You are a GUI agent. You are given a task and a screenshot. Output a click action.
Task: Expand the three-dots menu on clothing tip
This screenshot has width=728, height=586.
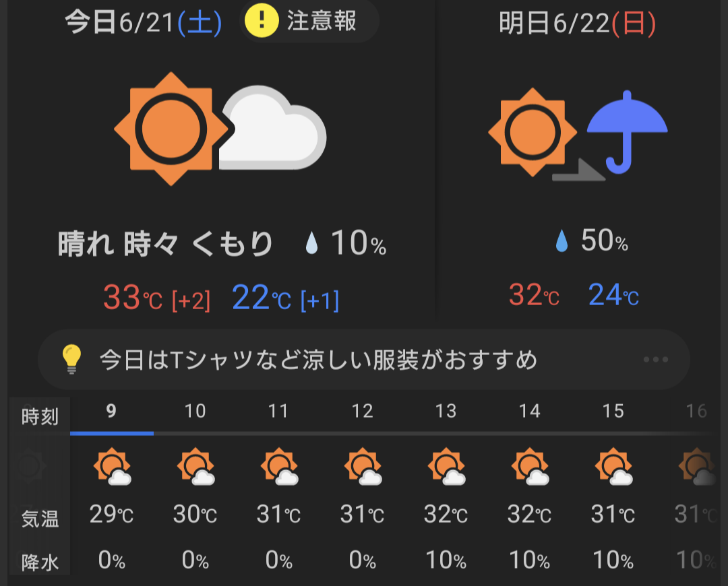click(656, 359)
